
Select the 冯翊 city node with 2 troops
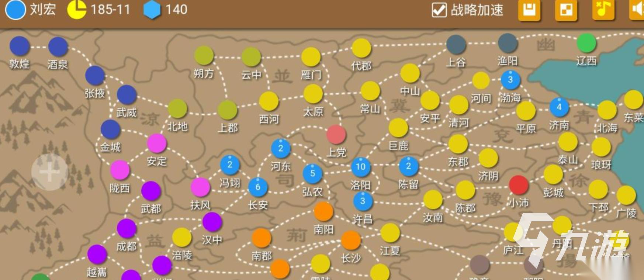[x=230, y=165]
